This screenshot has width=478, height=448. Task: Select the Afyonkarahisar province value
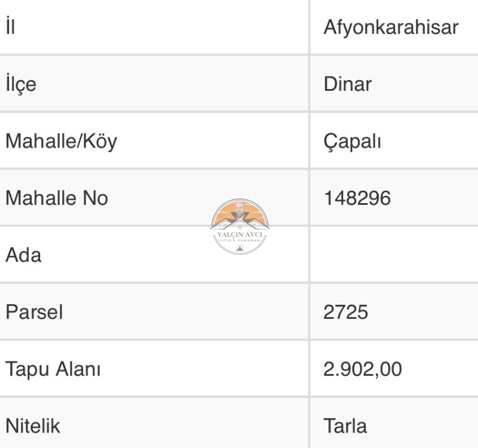[391, 27]
